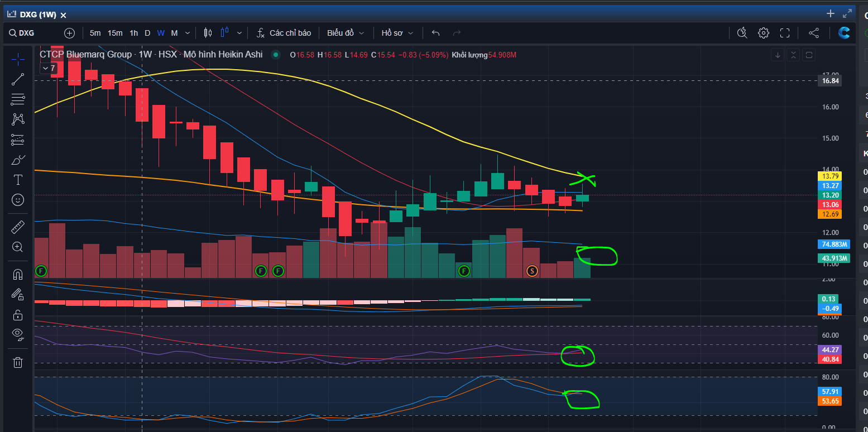868x432 pixels.
Task: Delete all drawings with trash icon
Action: [18, 362]
